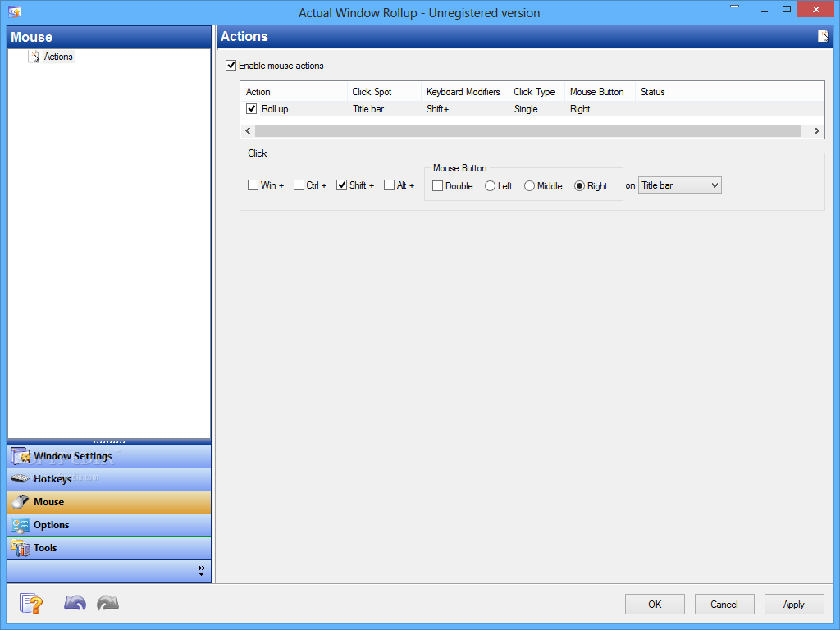Check the Double click checkbox
The height and width of the screenshot is (630, 840).
pyautogui.click(x=438, y=186)
